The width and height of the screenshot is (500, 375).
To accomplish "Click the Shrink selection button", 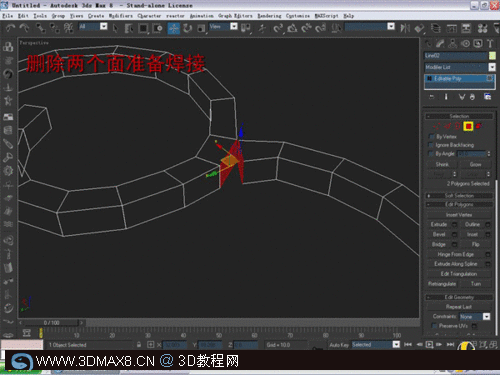I will click(442, 164).
